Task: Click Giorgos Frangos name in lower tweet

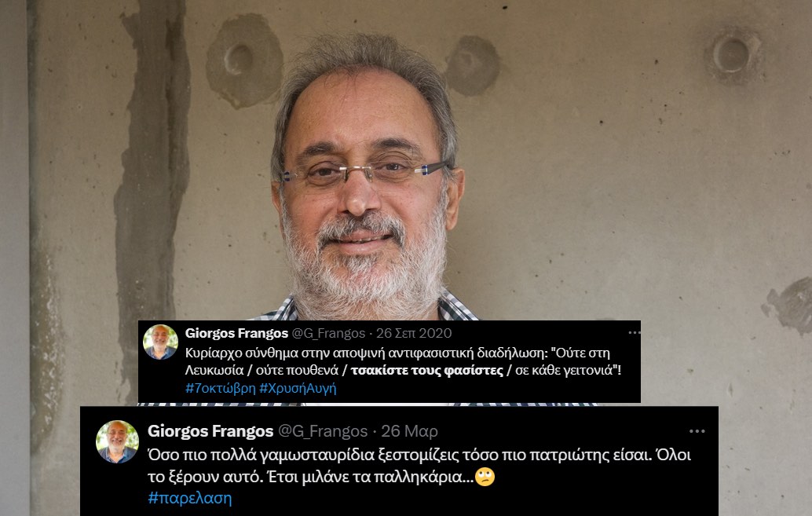Action: 210,431
